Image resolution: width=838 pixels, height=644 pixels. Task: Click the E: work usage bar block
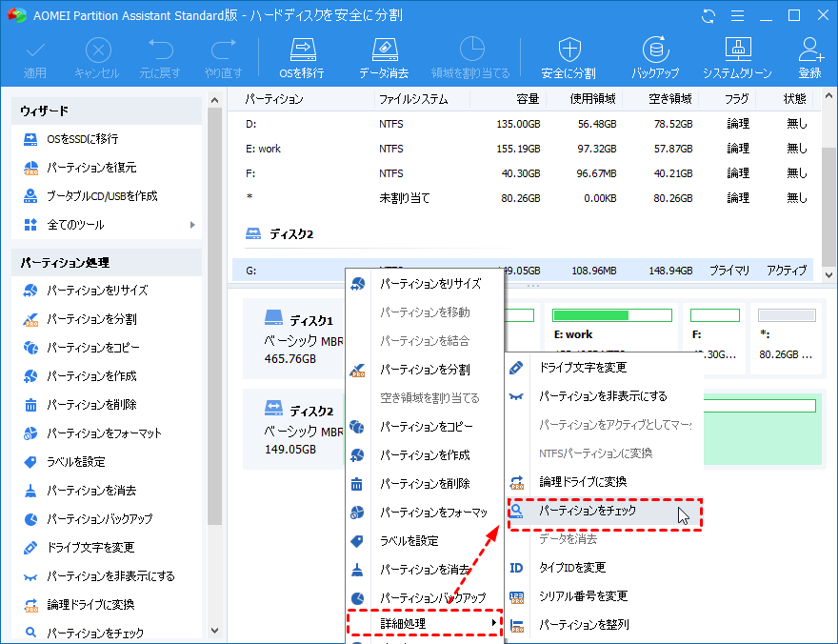[612, 315]
